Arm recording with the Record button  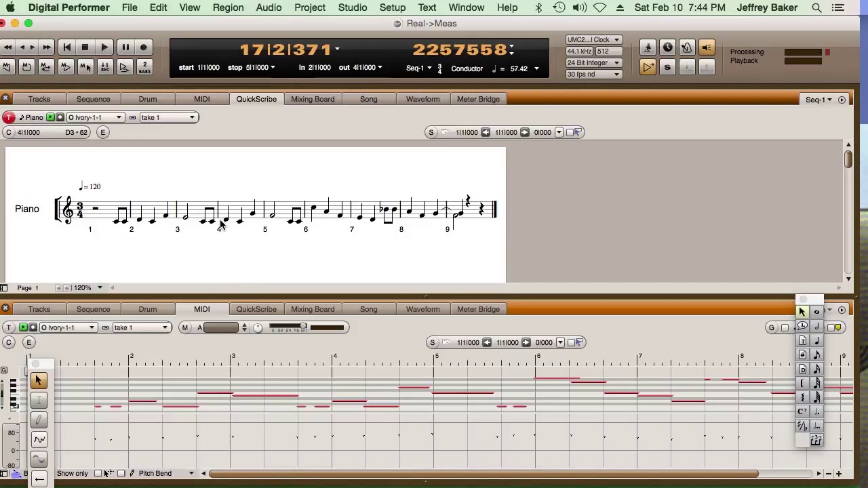144,47
